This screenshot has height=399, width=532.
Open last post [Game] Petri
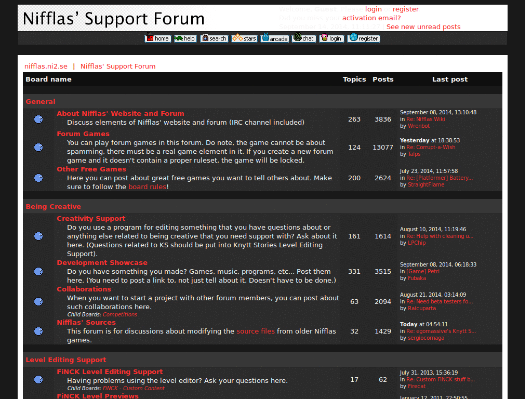(x=423, y=271)
